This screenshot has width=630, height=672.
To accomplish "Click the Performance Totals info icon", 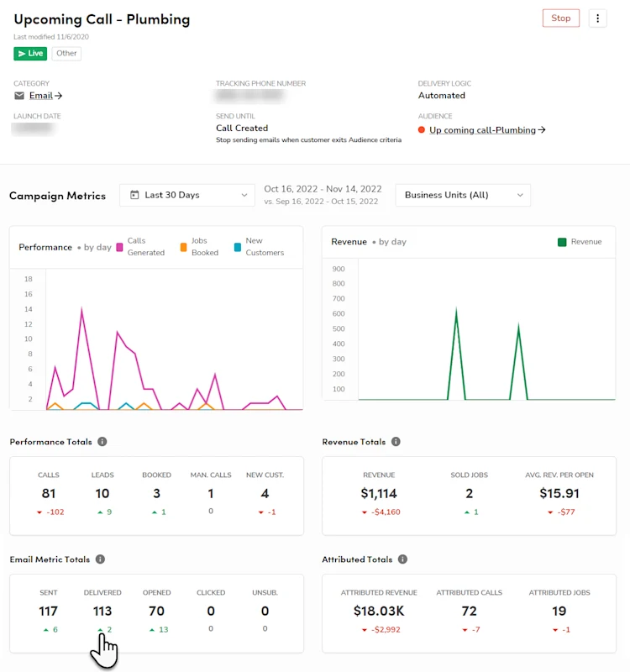I will 102,442.
